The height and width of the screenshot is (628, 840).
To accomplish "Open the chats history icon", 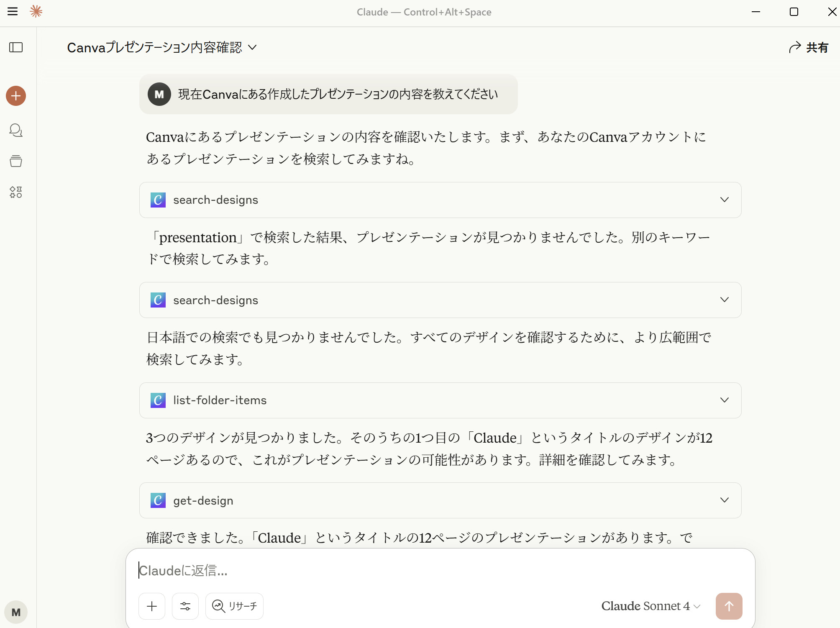I will point(16,131).
